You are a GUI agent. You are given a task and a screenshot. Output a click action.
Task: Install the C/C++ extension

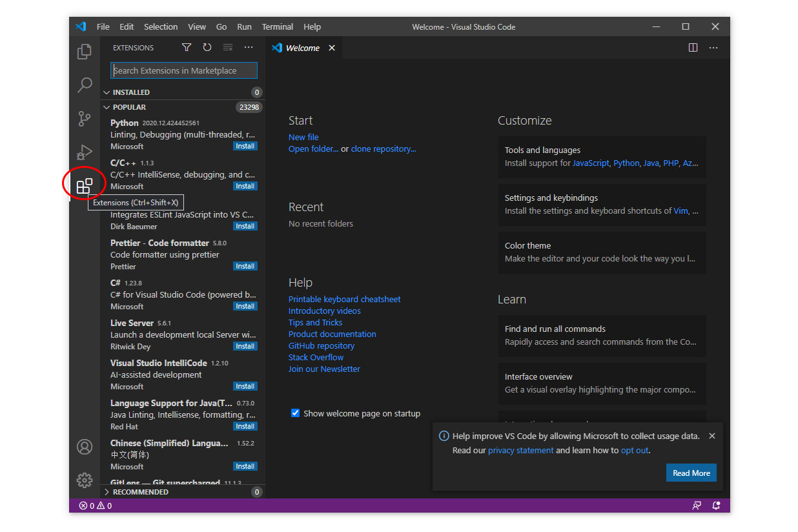[x=245, y=187]
